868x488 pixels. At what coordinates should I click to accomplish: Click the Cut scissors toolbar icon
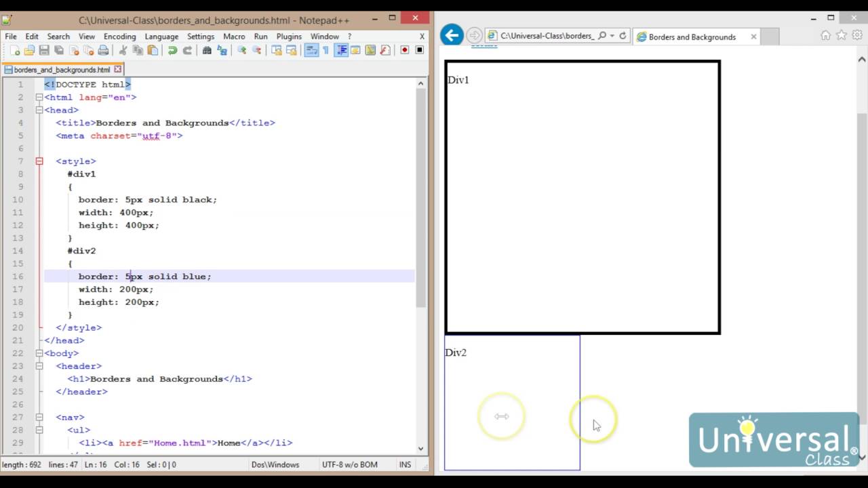coord(123,50)
